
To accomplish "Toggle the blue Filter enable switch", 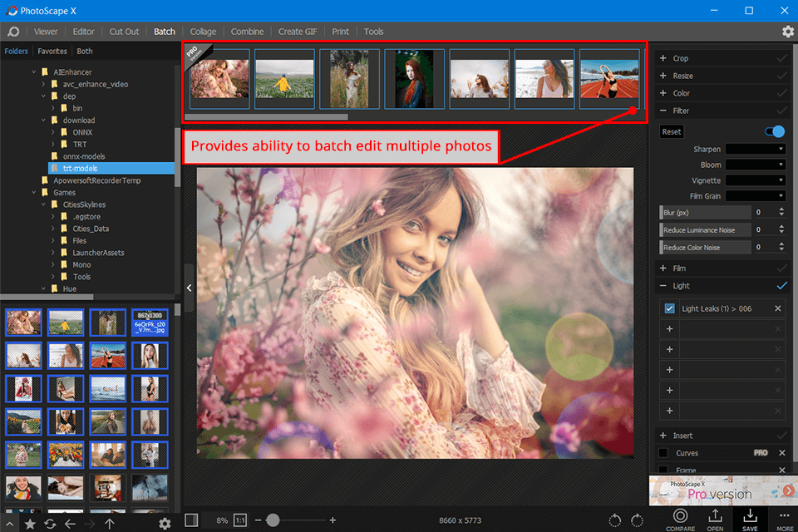I will (x=773, y=131).
